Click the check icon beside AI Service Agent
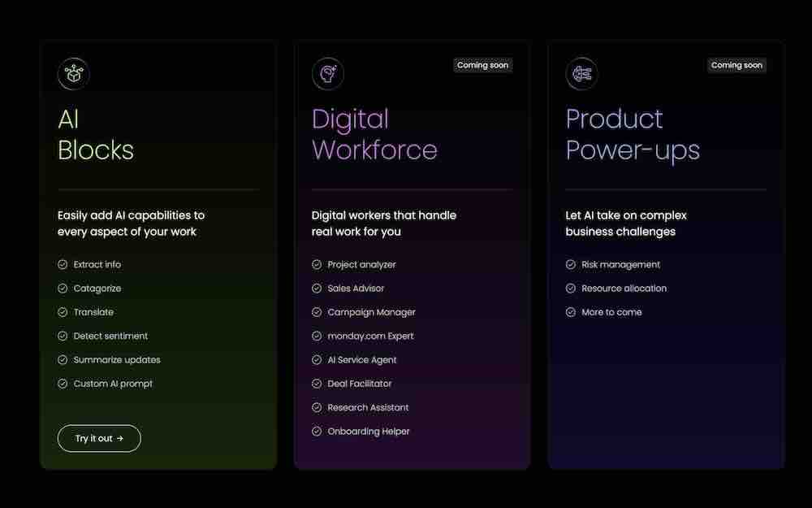The height and width of the screenshot is (508, 812). [x=317, y=360]
